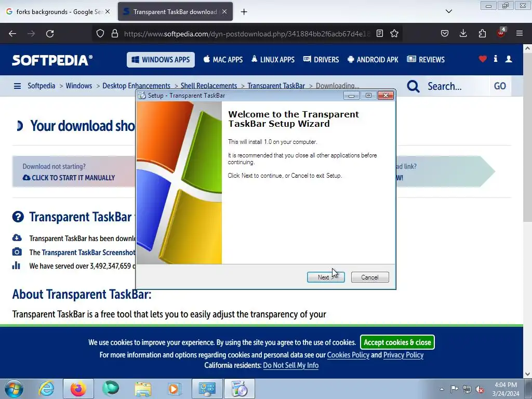Viewport: 532px width, 399px height.
Task: Open the Firefox hamburger menu
Action: [520, 34]
